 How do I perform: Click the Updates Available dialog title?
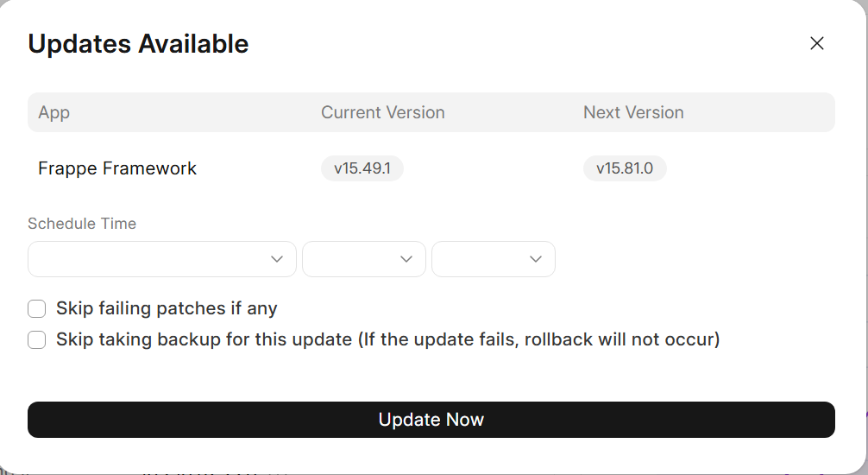[138, 44]
